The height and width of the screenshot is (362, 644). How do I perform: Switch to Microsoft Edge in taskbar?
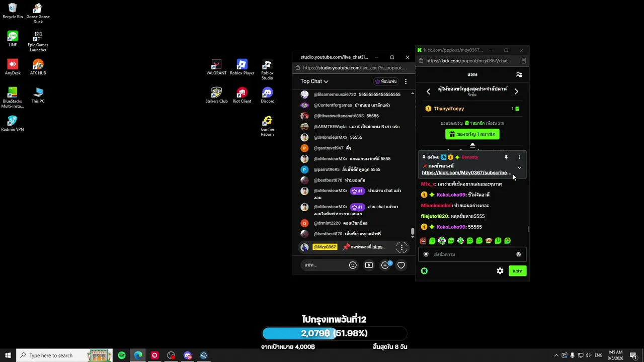[138, 355]
